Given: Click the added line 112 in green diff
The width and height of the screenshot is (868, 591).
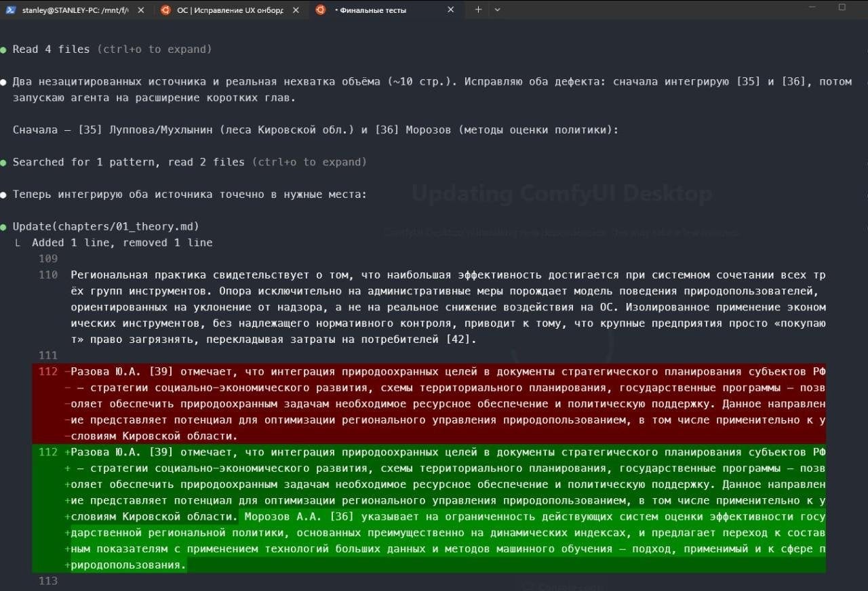Looking at the screenshot, I should coord(429,508).
